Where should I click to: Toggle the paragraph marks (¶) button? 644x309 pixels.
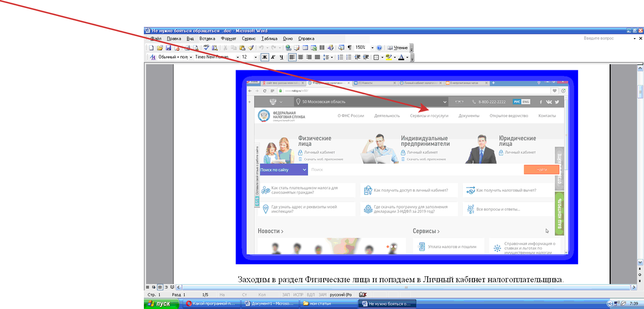pyautogui.click(x=349, y=48)
